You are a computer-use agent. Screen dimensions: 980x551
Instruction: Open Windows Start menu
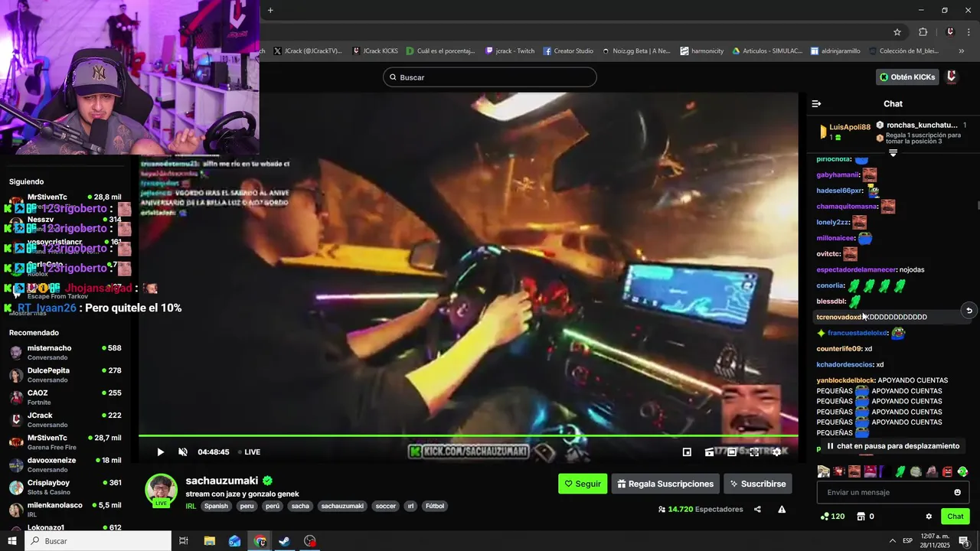point(12,541)
